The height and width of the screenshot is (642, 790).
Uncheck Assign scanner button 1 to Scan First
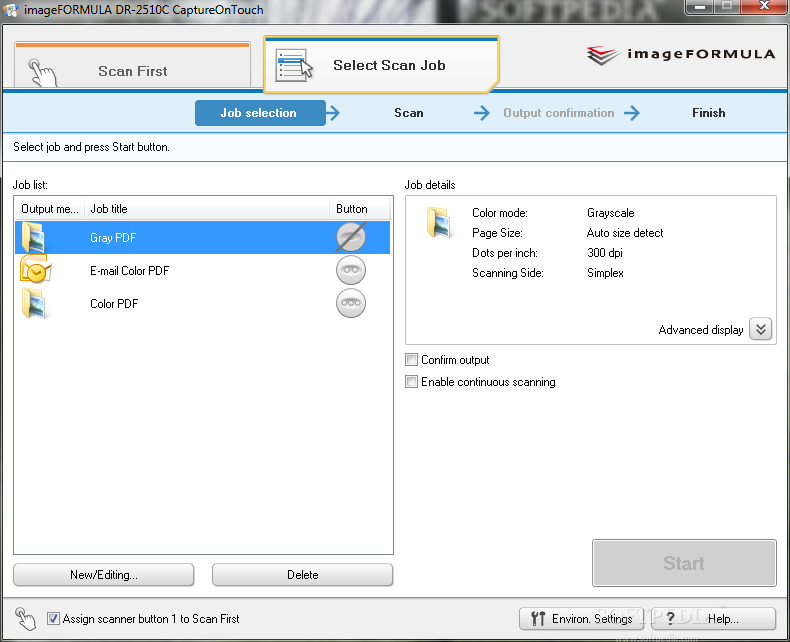click(x=53, y=619)
